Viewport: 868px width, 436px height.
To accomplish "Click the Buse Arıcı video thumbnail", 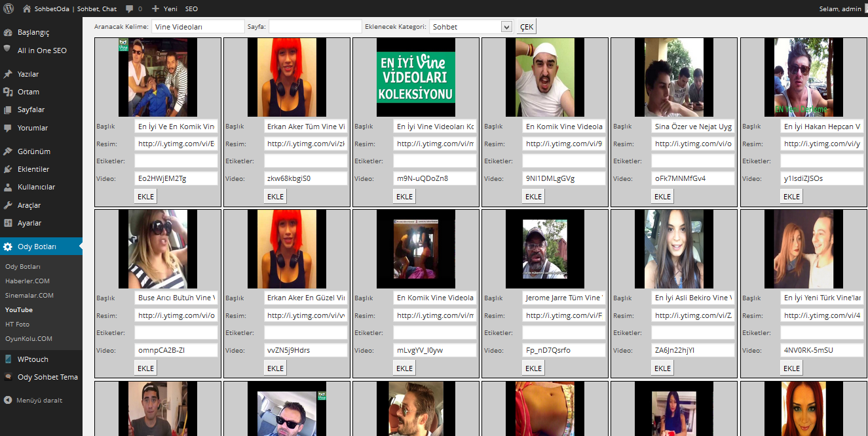I will (158, 249).
